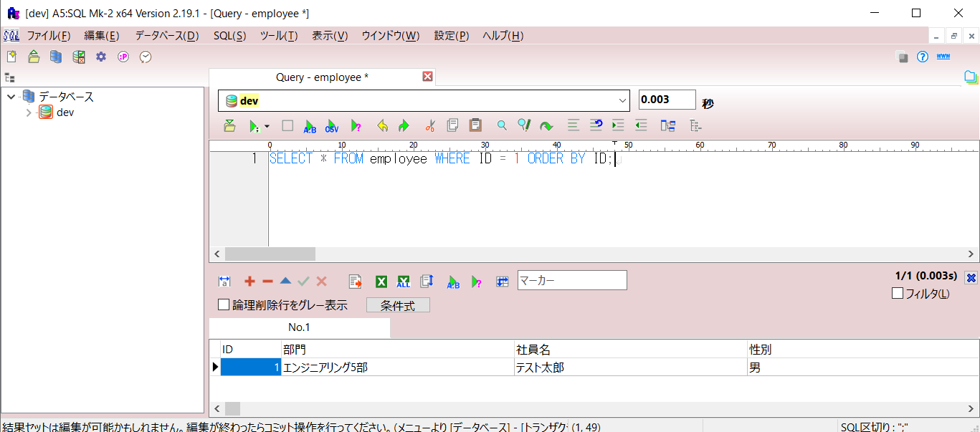Open the settings gear icon in main toolbar

click(101, 57)
